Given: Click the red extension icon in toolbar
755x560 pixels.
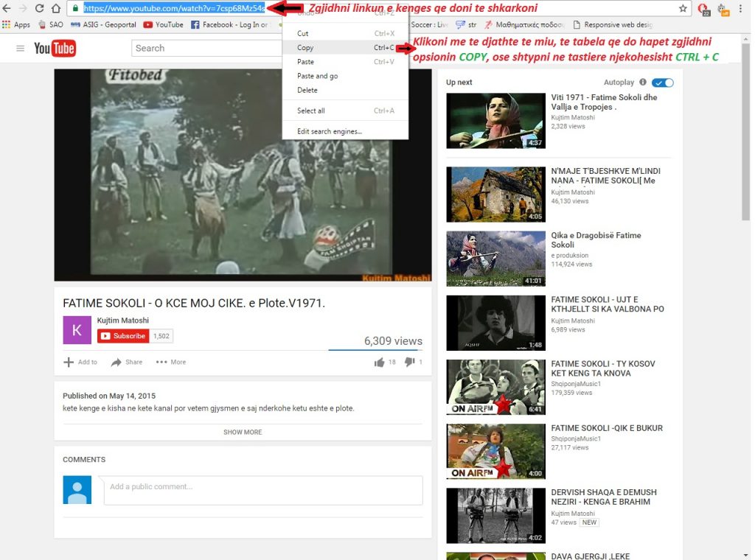Looking at the screenshot, I should click(x=703, y=9).
